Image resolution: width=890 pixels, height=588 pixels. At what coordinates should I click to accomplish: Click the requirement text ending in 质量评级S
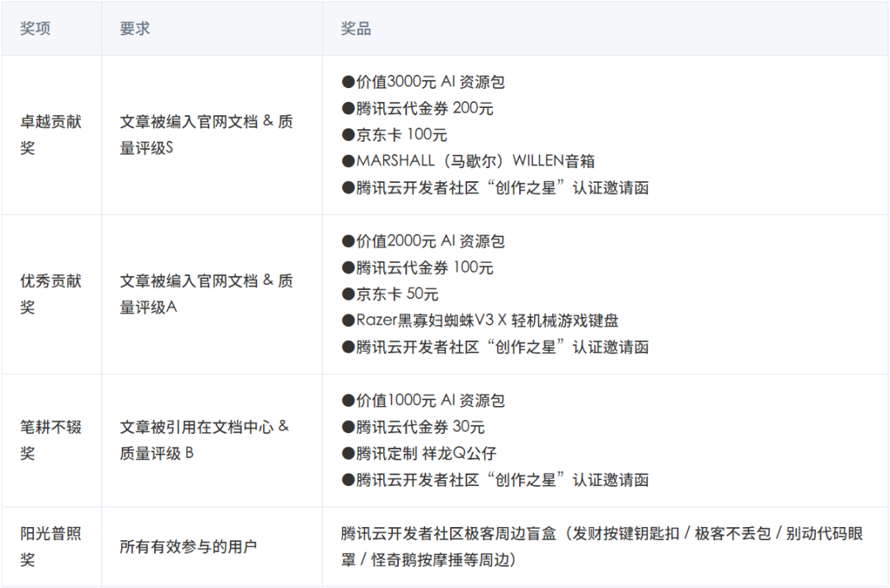pos(207,135)
